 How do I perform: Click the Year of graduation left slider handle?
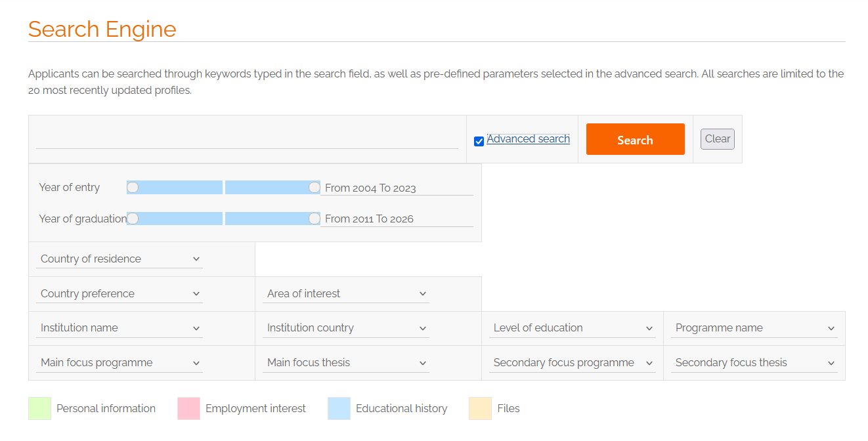pyautogui.click(x=133, y=219)
